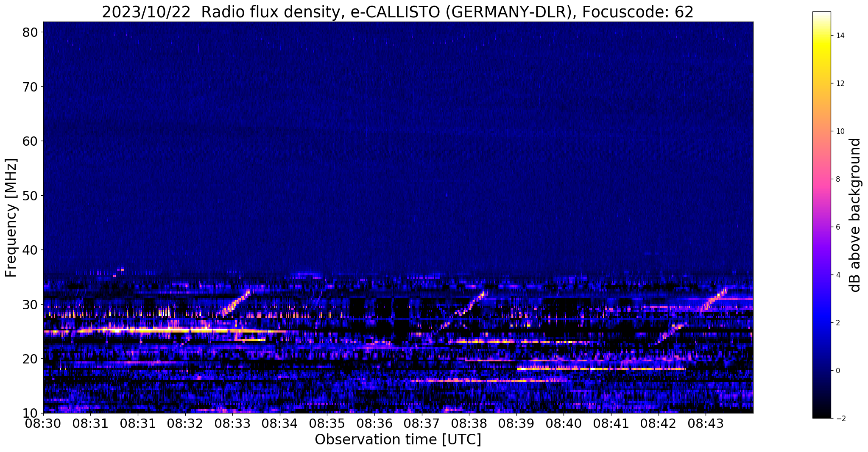The width and height of the screenshot is (868, 452).
Task: Click the 4 colorbar tick label
Action: pos(837,275)
